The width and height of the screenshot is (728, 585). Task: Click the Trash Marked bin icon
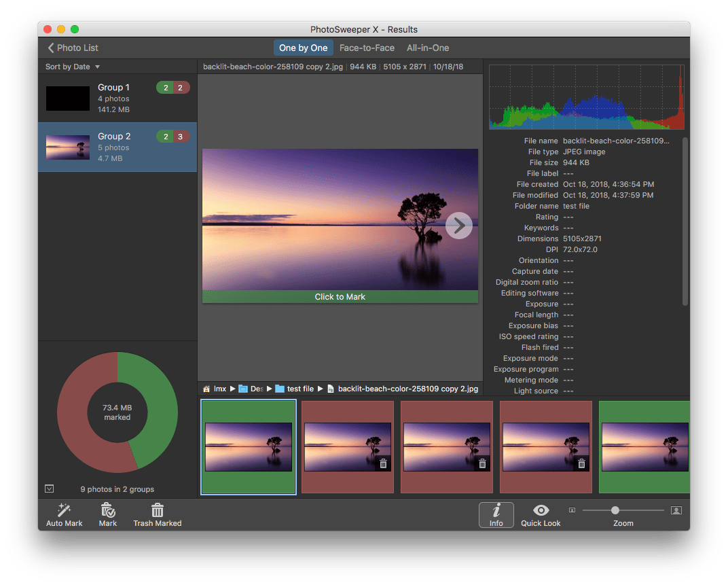pos(158,510)
